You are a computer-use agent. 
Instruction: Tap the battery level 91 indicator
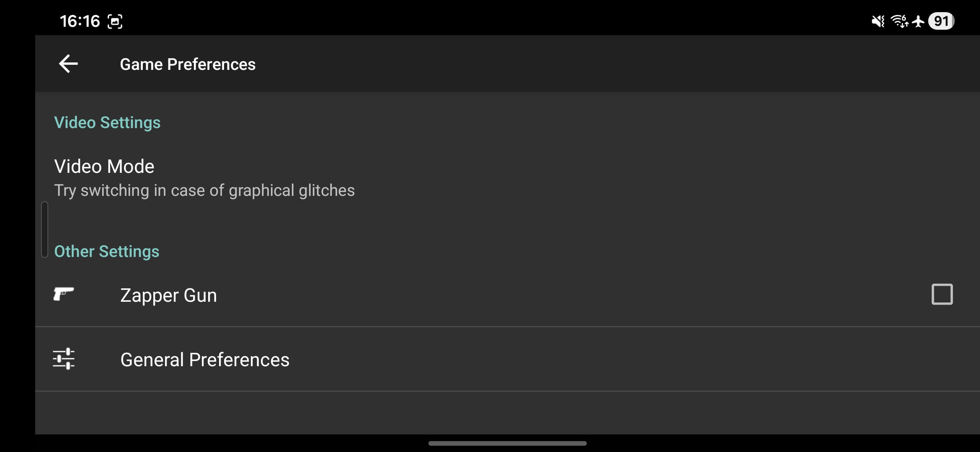(941, 21)
